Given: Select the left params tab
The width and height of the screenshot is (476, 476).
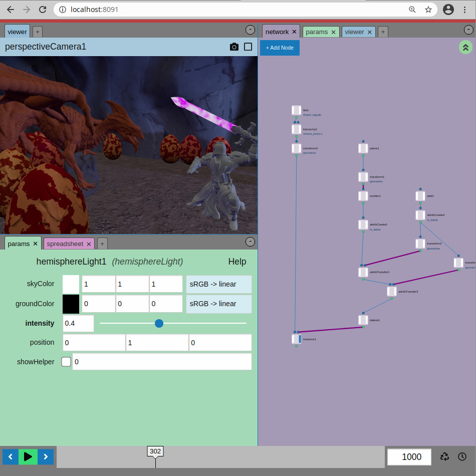Looking at the screenshot, I should (19, 244).
